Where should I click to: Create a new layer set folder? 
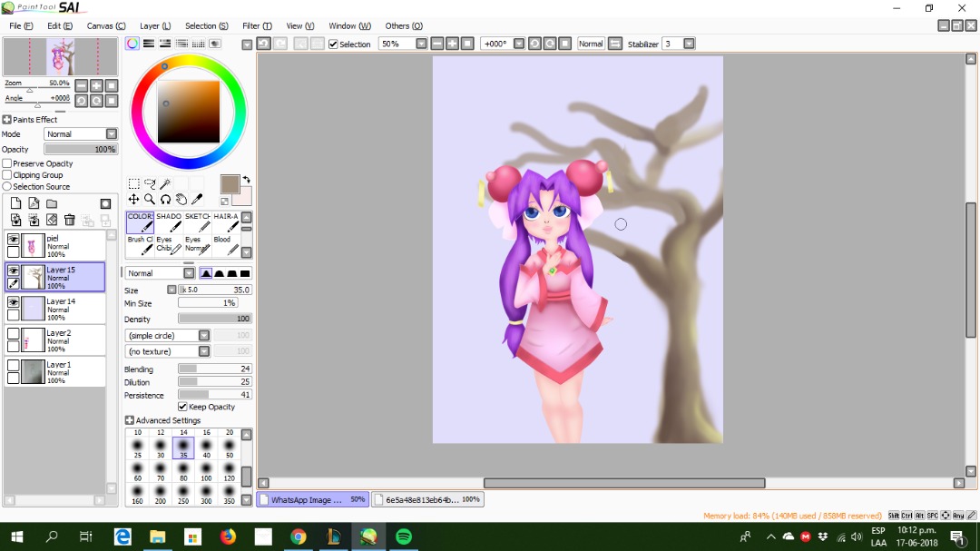(x=52, y=203)
